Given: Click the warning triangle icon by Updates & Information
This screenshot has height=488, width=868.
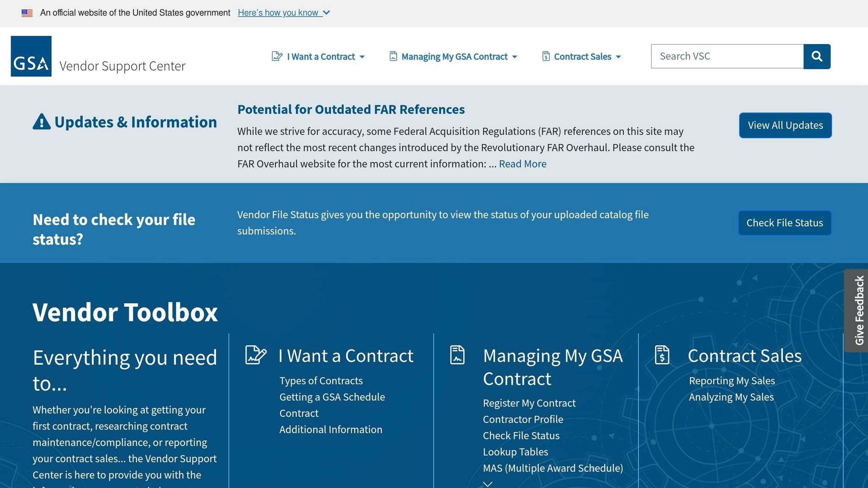Looking at the screenshot, I should [x=42, y=122].
